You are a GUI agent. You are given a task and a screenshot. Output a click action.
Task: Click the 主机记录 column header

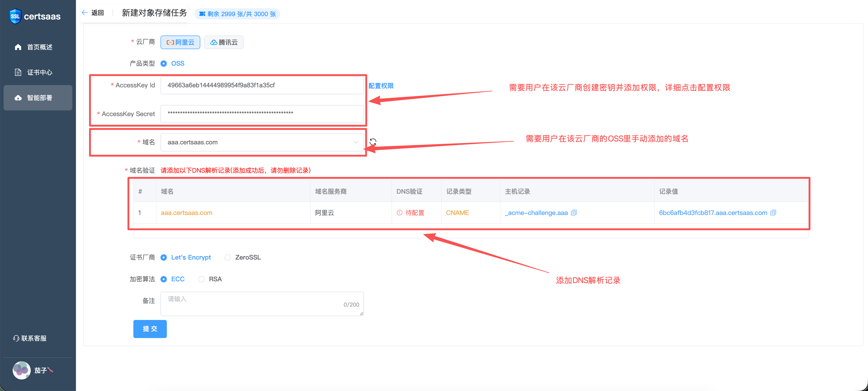(517, 192)
